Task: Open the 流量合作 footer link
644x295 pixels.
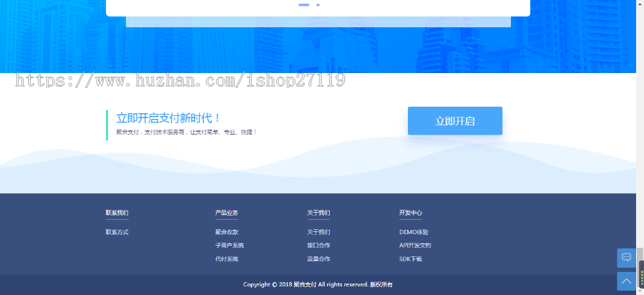Action: 318,259
